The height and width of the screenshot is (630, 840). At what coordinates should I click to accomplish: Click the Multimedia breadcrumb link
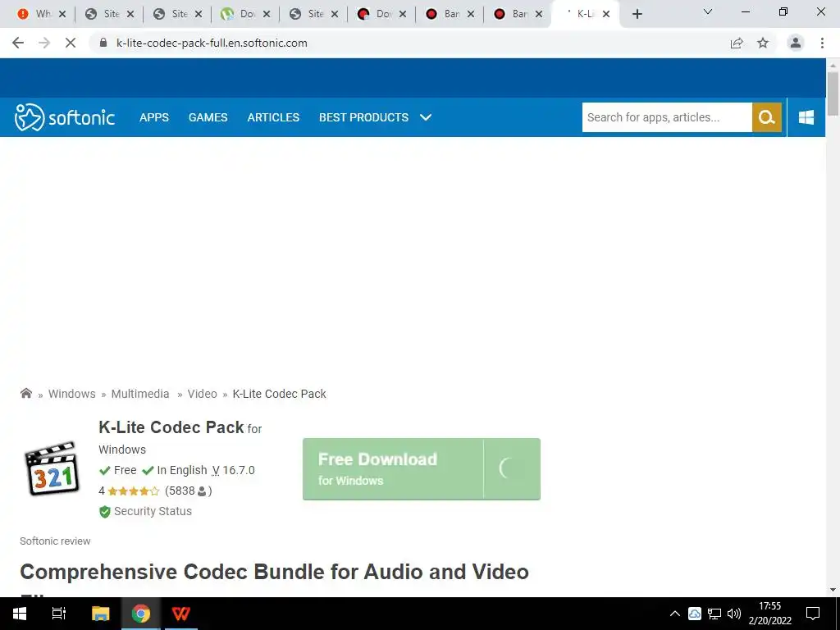(x=140, y=394)
